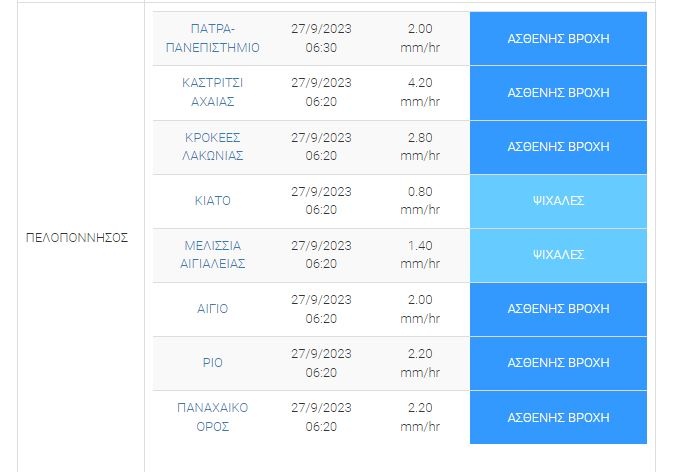
Task: Click ΑΣΘΕΝΗΣ ΒΡΟΧΗ badge in ΚΑΣΤΡΙΤΣΙ ΑΧΑΙΑΣ row
Action: click(558, 92)
